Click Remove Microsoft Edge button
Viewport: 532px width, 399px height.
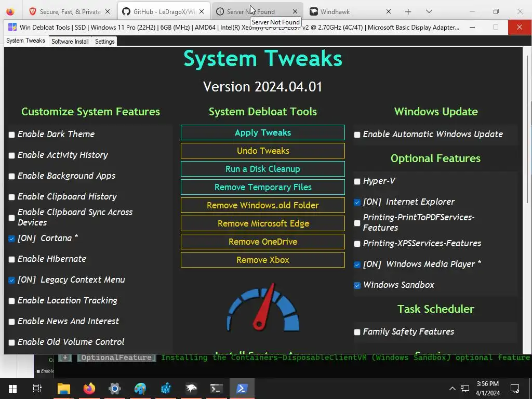point(262,223)
